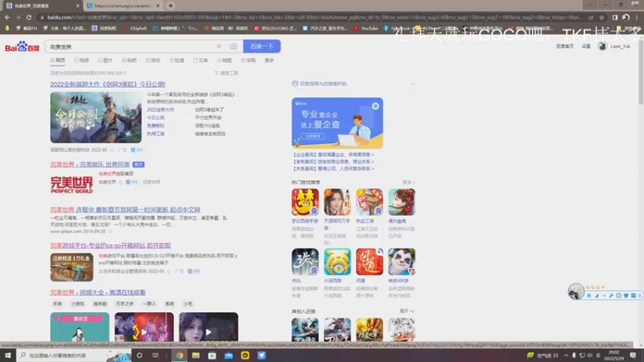Screen dimensions: 644x362
Task: Click inside the Baidu search input field
Action: point(130,47)
